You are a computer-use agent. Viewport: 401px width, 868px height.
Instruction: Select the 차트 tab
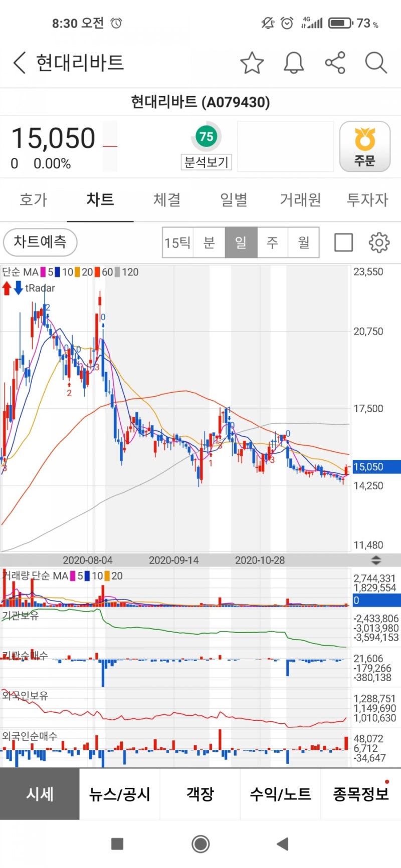[x=100, y=200]
